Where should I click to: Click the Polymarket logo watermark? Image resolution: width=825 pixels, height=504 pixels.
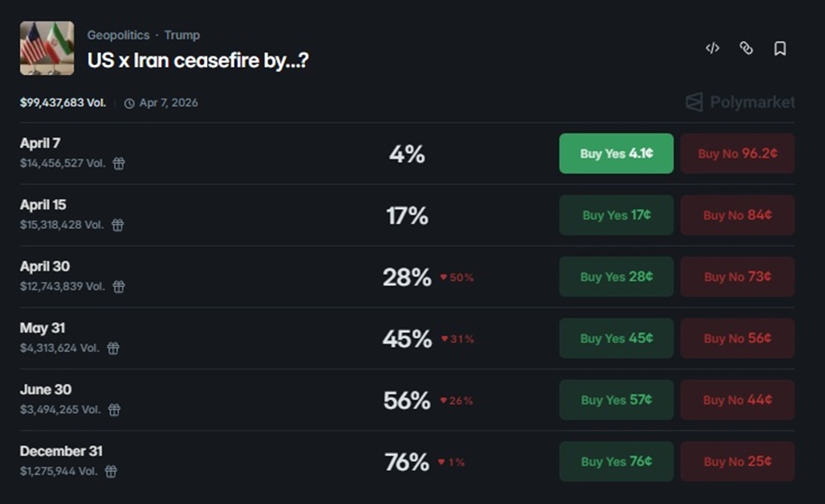click(x=740, y=102)
